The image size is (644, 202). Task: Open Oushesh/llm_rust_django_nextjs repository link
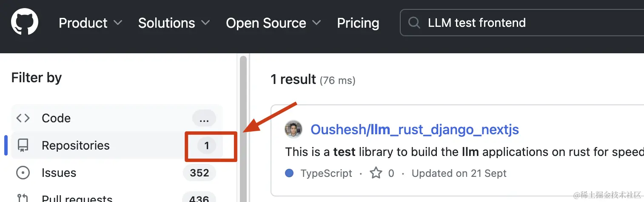tap(415, 130)
